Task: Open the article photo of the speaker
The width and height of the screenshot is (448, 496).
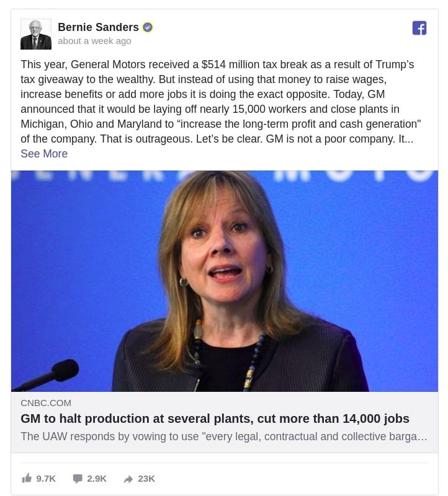Action: tap(225, 281)
